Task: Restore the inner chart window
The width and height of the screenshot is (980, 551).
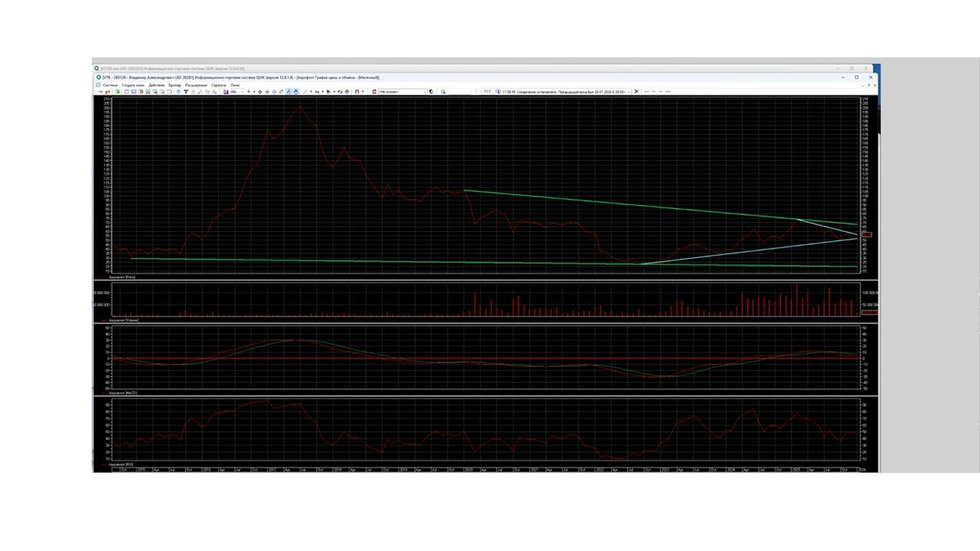Action: point(869,85)
